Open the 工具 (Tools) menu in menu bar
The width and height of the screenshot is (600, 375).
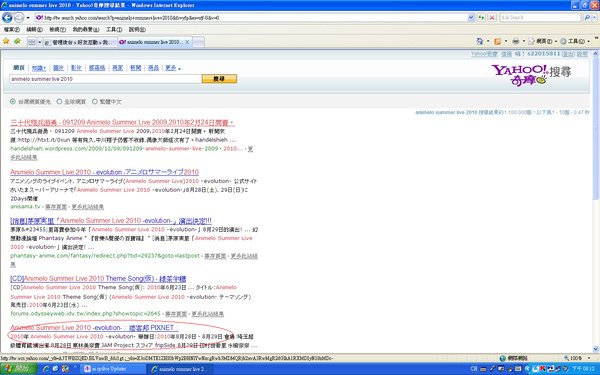(x=114, y=29)
